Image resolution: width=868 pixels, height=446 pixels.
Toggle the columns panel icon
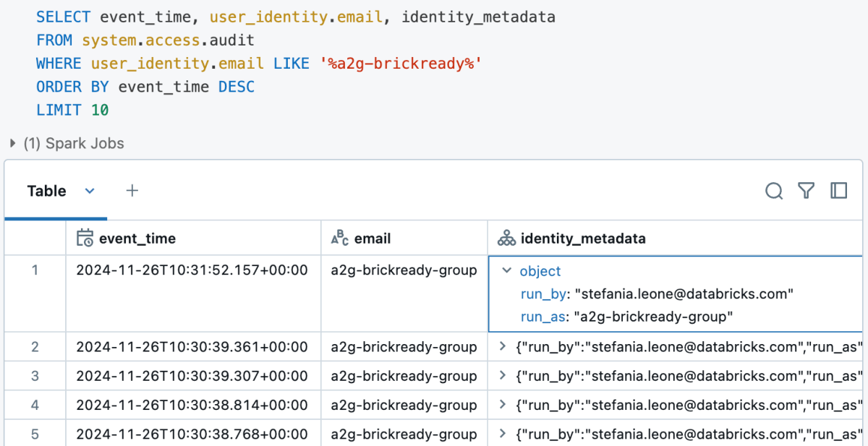(839, 191)
